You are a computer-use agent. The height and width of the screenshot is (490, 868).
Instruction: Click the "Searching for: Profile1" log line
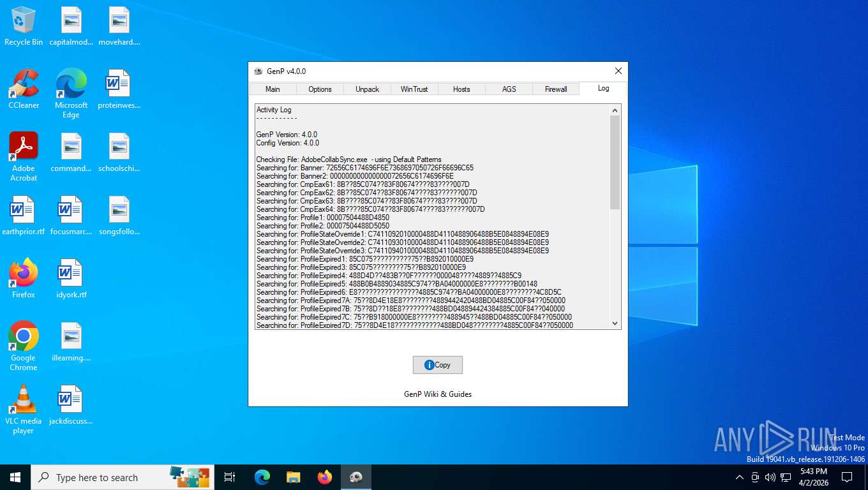(322, 218)
